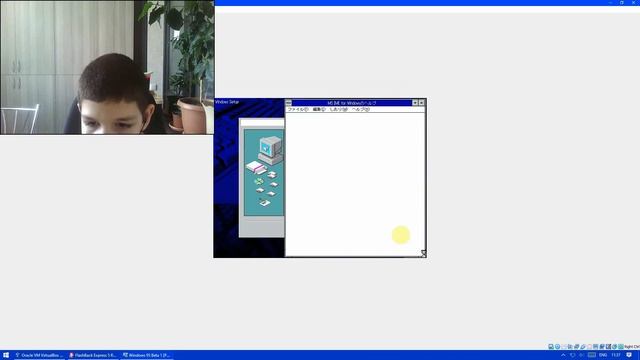The height and width of the screenshot is (360, 640).
Task: Click the VirtualBox optical disk indicator
Action: (x=558, y=347)
